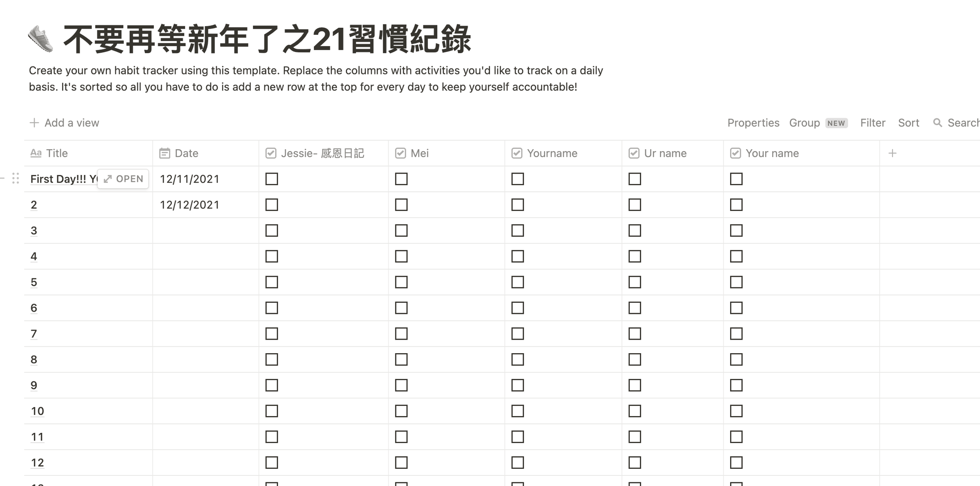Click the plus icon to add column
The width and height of the screenshot is (980, 486).
coord(892,153)
